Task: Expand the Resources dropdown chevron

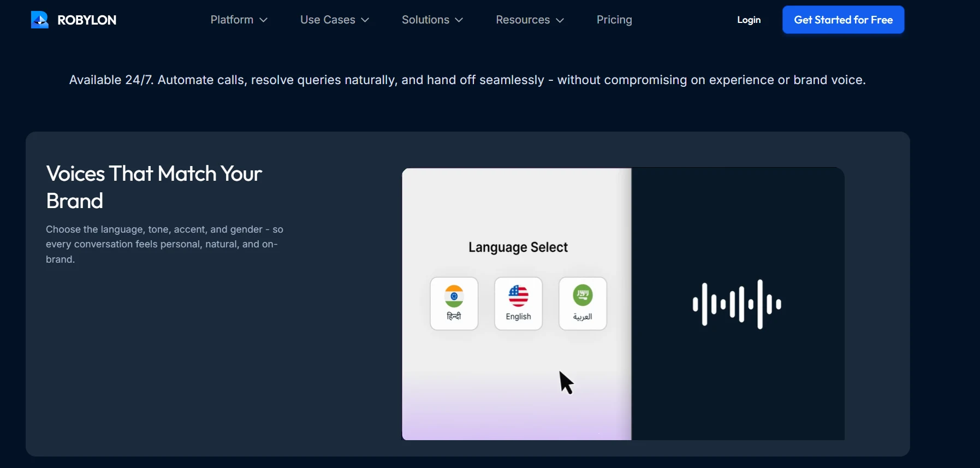Action: tap(560, 20)
